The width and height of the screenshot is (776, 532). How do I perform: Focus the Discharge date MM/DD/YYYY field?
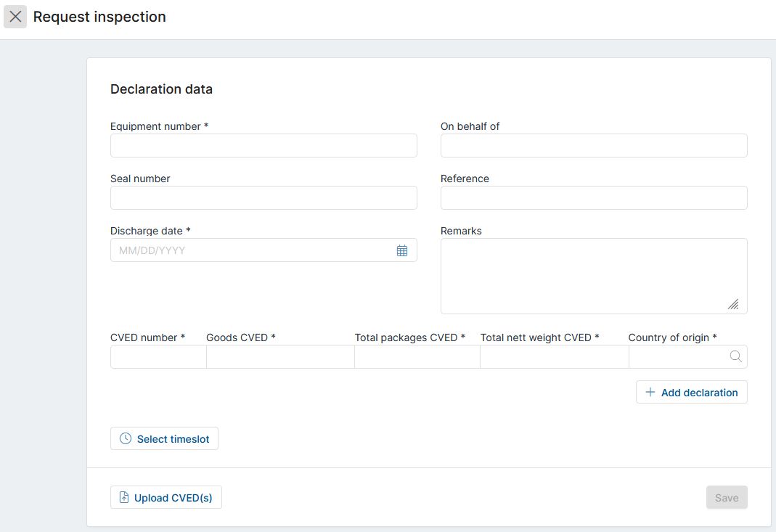click(250, 250)
